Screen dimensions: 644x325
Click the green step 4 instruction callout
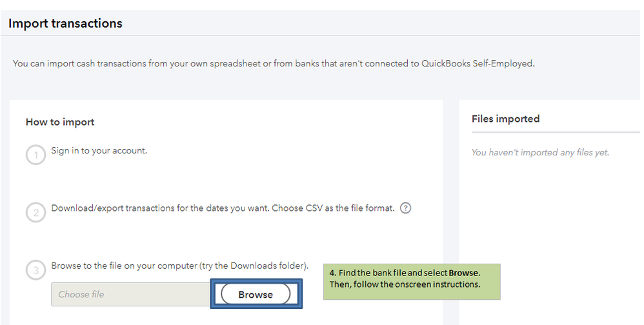tap(412, 280)
